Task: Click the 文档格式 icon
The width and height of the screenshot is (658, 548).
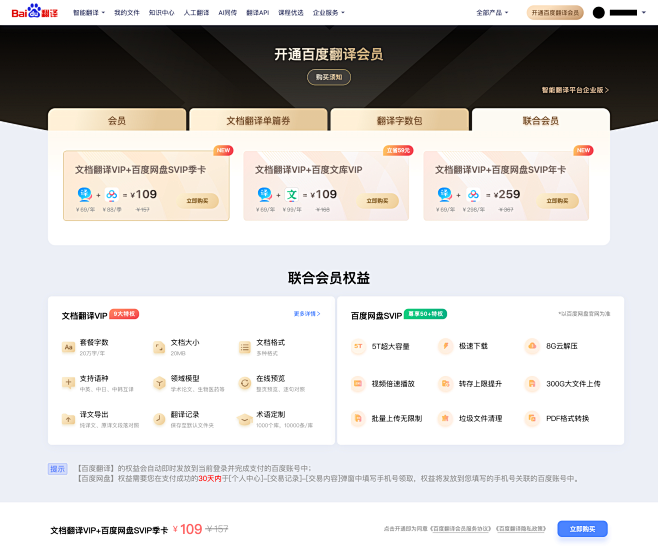Action: tap(245, 347)
